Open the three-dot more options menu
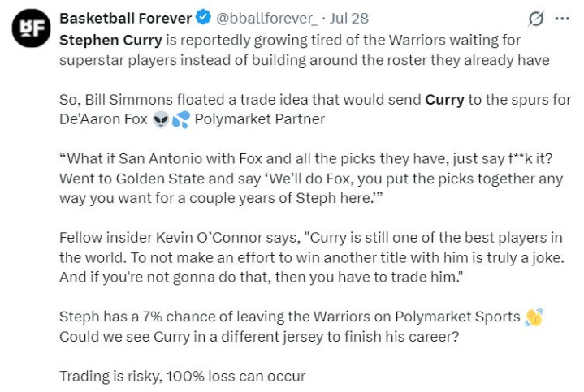Screen dimensions: 584x392 point(562,18)
